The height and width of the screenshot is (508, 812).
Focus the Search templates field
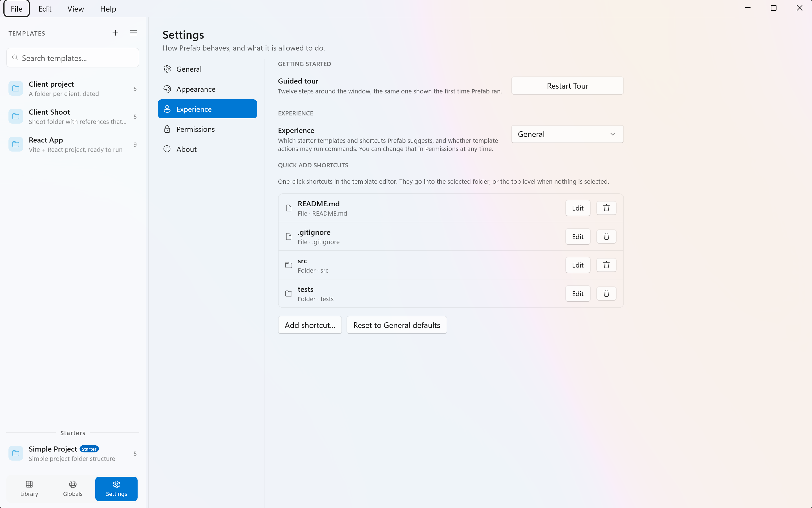(73, 58)
